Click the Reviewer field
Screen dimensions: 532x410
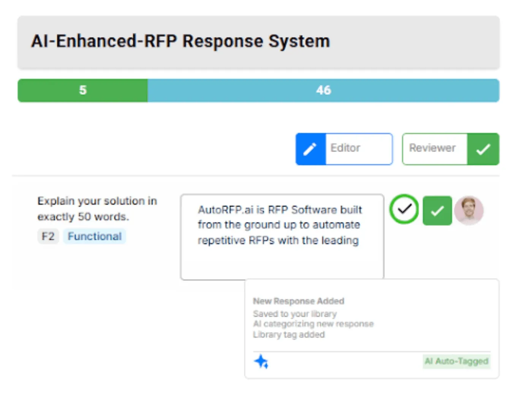point(435,149)
